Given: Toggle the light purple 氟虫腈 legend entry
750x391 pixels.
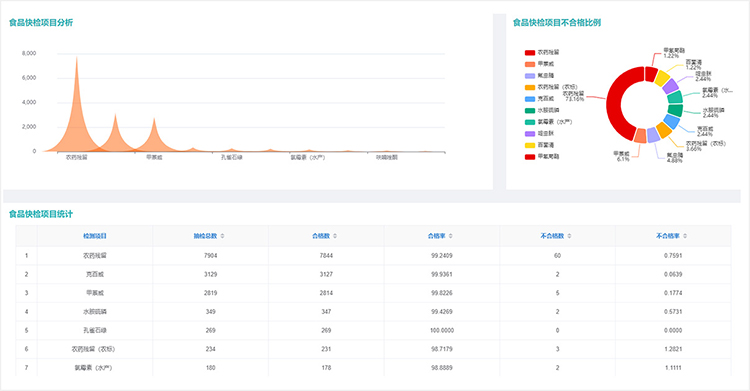Looking at the screenshot, I should 540,76.
